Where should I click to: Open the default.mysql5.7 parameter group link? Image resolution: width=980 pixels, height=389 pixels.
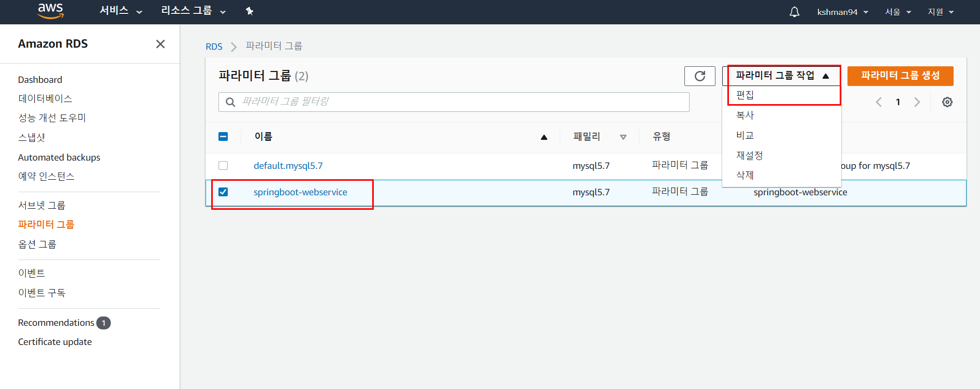tap(288, 166)
